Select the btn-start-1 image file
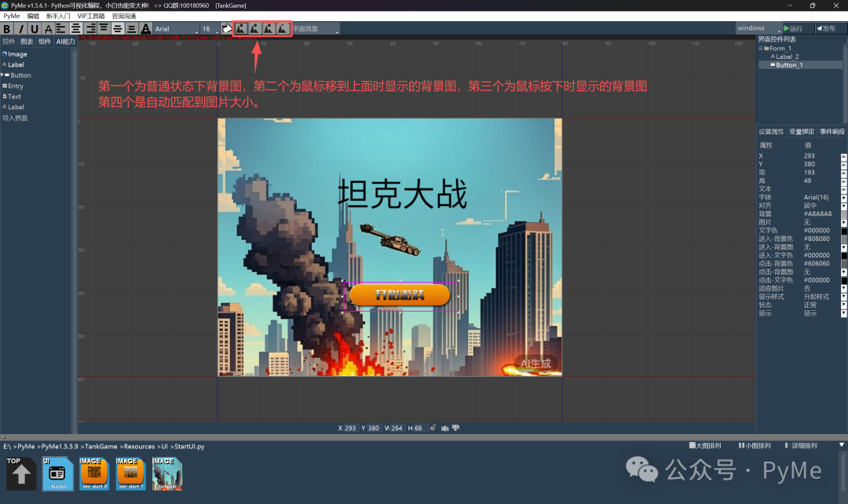This screenshot has height=504, width=848. coord(131,473)
